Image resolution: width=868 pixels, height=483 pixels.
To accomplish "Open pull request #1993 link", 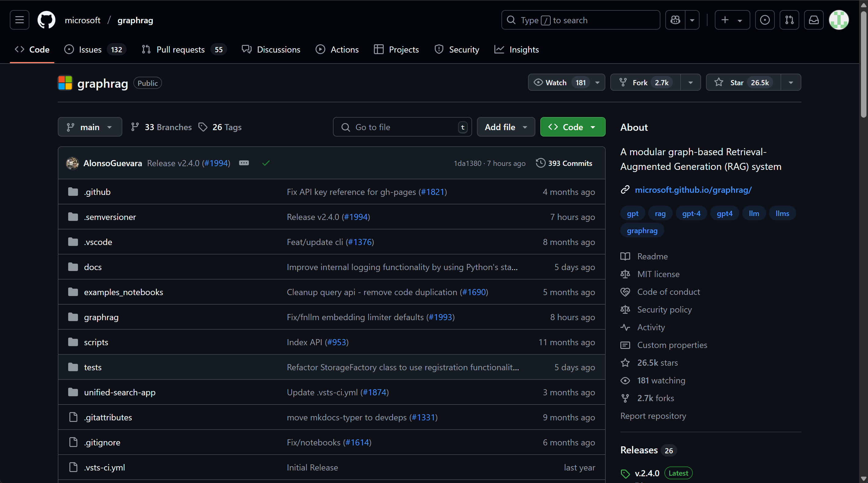I will pos(440,317).
